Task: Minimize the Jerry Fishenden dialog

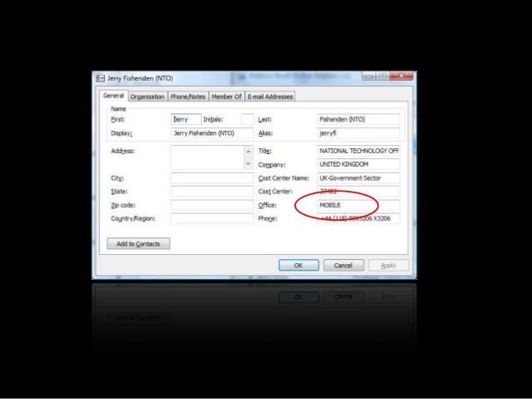Action: click(369, 77)
